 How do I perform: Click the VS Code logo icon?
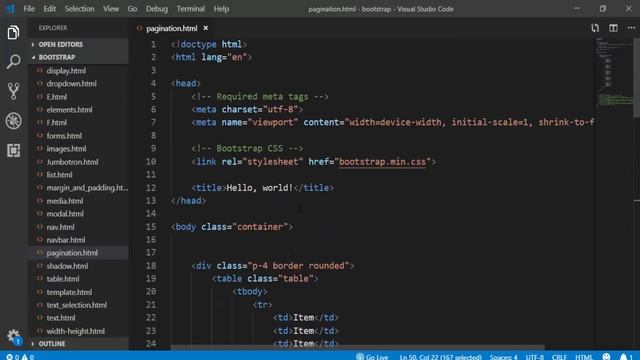click(x=10, y=9)
